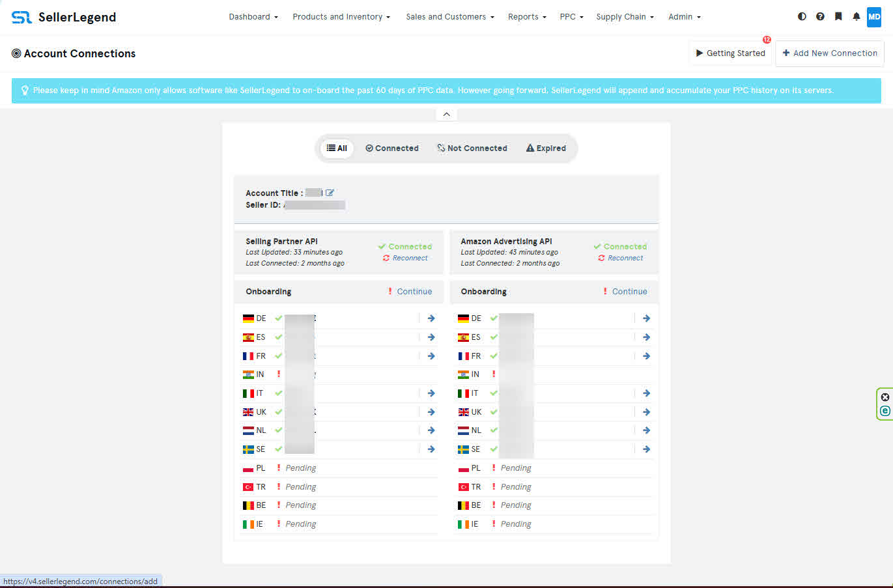This screenshot has height=588, width=893.
Task: Continue Amazon Advertising API onboarding
Action: tap(629, 292)
